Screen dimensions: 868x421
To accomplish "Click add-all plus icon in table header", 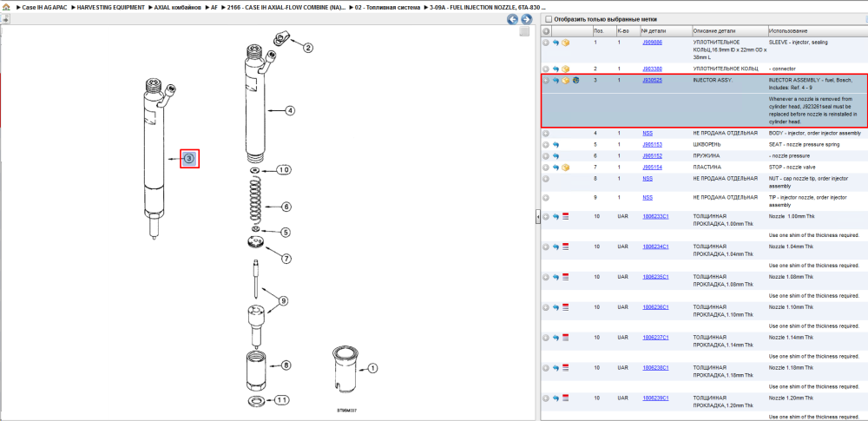I will 546,31.
